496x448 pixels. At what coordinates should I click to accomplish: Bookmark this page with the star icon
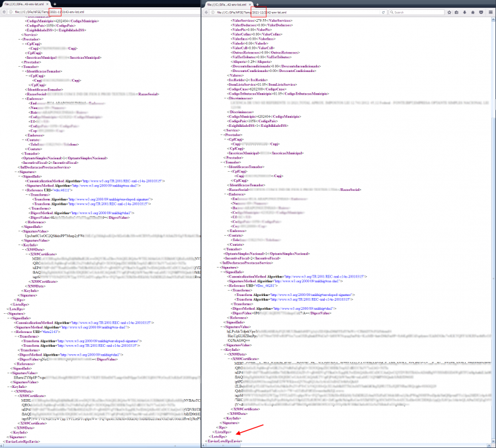tap(449, 13)
